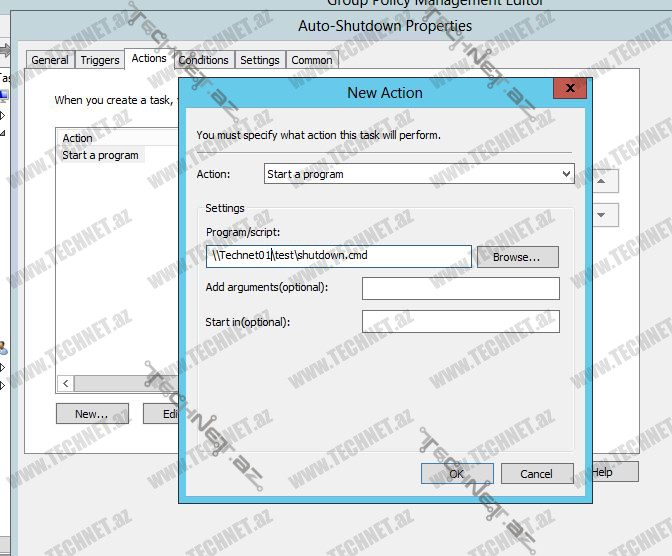Open the Action type dropdown arrow
The width and height of the screenshot is (672, 556).
[x=566, y=174]
